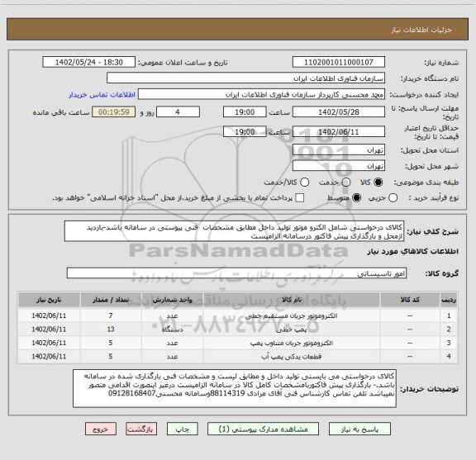Screen dimensions: 476x460
Task: Select row پمپ خطی item name
Action: tap(292, 330)
